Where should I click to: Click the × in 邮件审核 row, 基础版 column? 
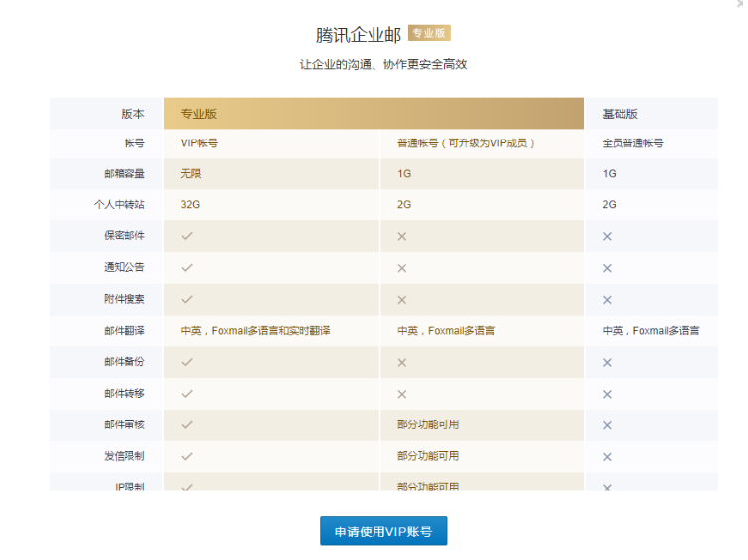click(607, 425)
